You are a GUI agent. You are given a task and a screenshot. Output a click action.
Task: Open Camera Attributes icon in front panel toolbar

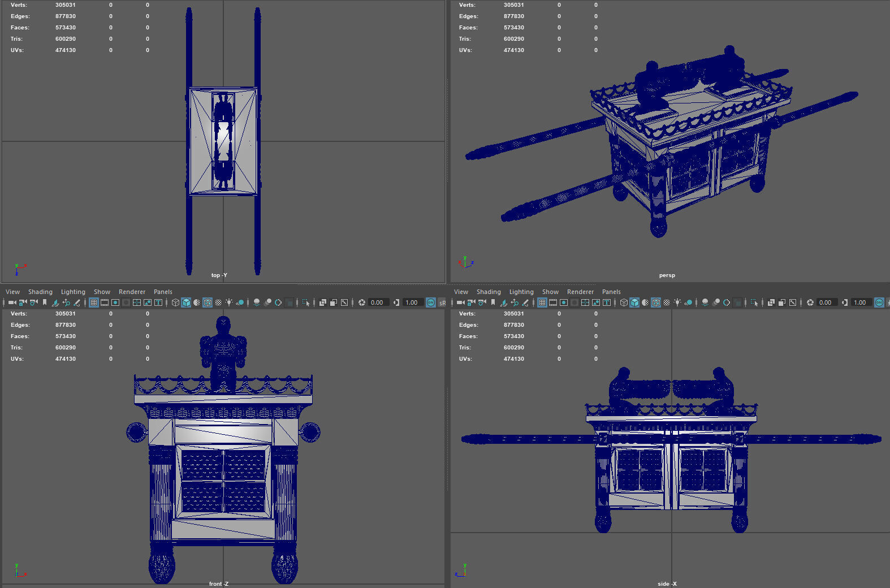(33, 302)
